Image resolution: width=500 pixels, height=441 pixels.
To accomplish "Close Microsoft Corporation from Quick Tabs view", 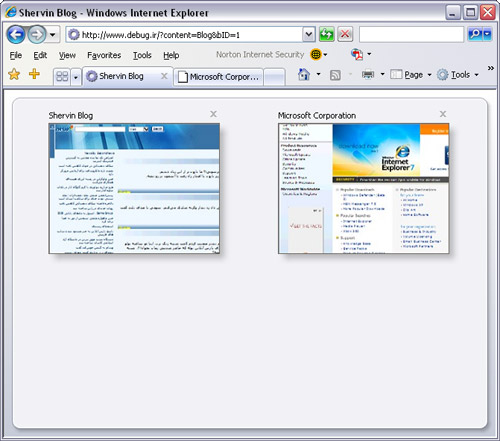I will pos(443,114).
